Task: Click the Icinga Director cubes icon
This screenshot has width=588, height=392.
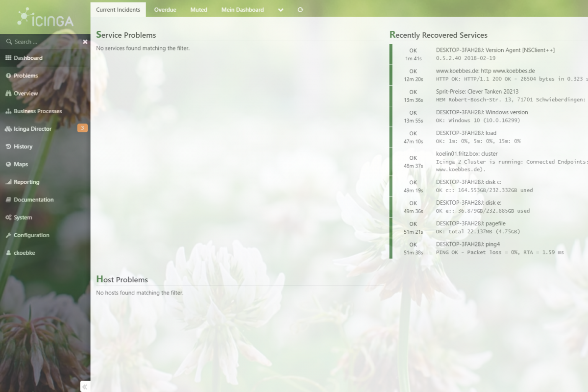Action: coord(8,129)
